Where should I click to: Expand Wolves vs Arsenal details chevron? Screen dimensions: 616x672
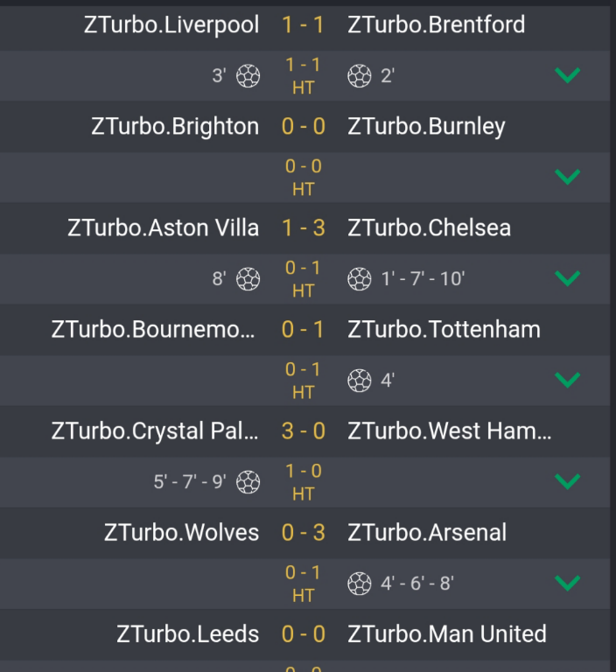568,584
